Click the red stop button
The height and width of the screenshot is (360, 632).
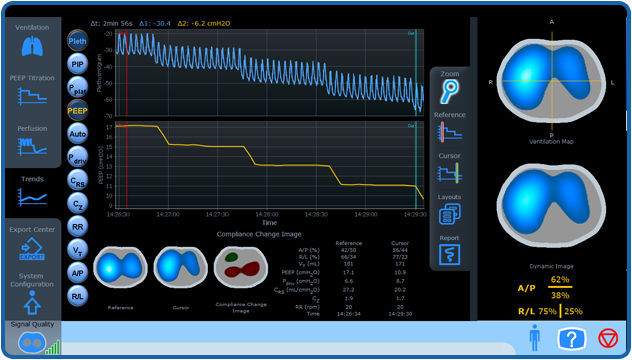coord(608,338)
